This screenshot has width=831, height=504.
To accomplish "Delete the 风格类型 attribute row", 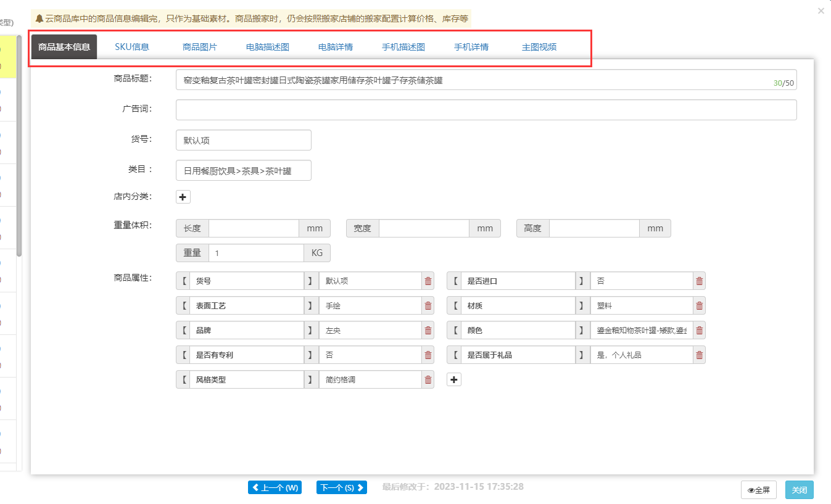I will click(x=428, y=380).
